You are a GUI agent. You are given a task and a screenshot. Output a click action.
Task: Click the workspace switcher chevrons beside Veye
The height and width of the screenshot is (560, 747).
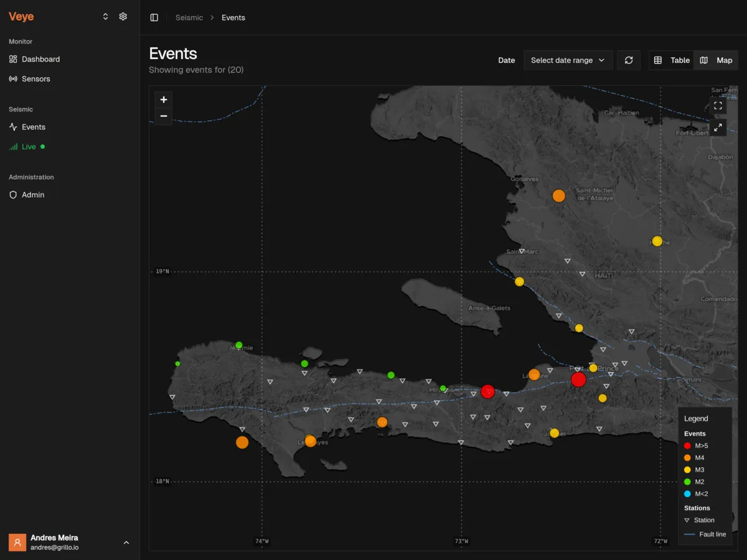(x=105, y=16)
